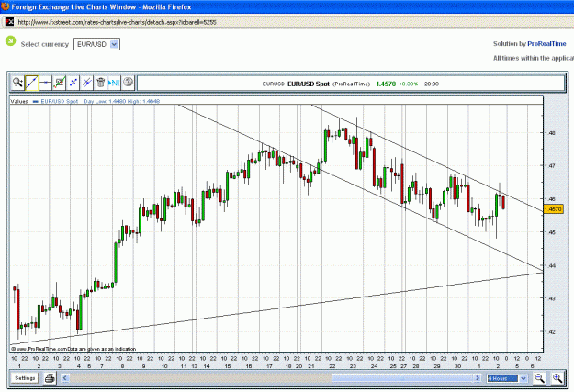
Task: Click the +0.38% change value
Action: (x=408, y=84)
